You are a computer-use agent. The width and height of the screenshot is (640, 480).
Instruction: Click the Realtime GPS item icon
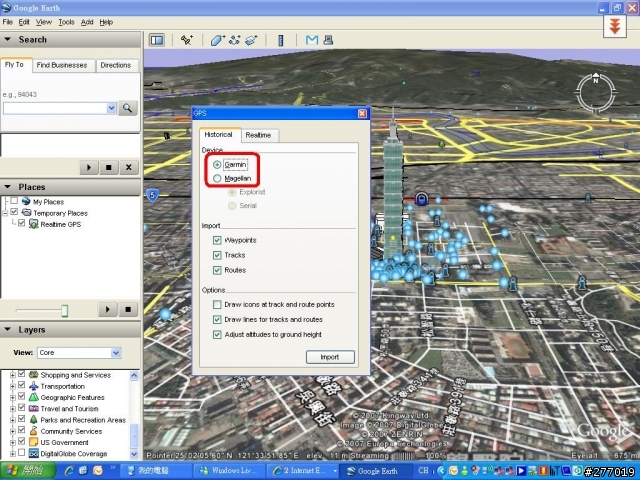click(x=33, y=224)
